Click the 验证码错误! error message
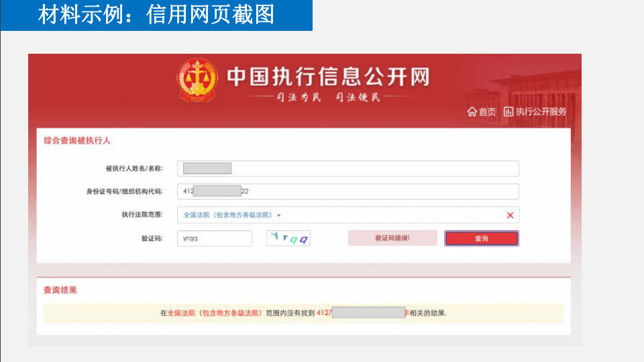The image size is (644, 362). tap(392, 238)
